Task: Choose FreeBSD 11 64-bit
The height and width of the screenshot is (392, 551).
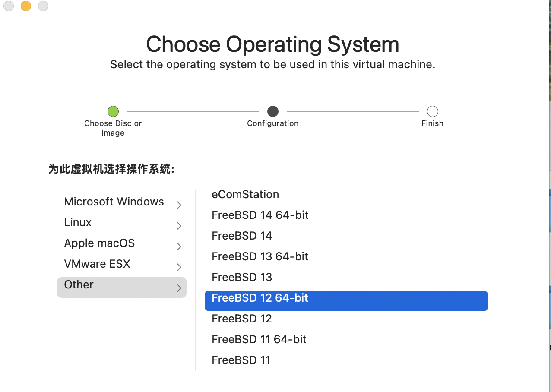Action: point(259,340)
